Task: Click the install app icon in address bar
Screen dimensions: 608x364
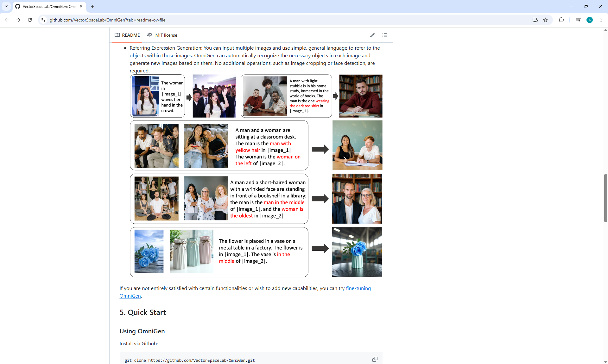Action: tap(535, 20)
